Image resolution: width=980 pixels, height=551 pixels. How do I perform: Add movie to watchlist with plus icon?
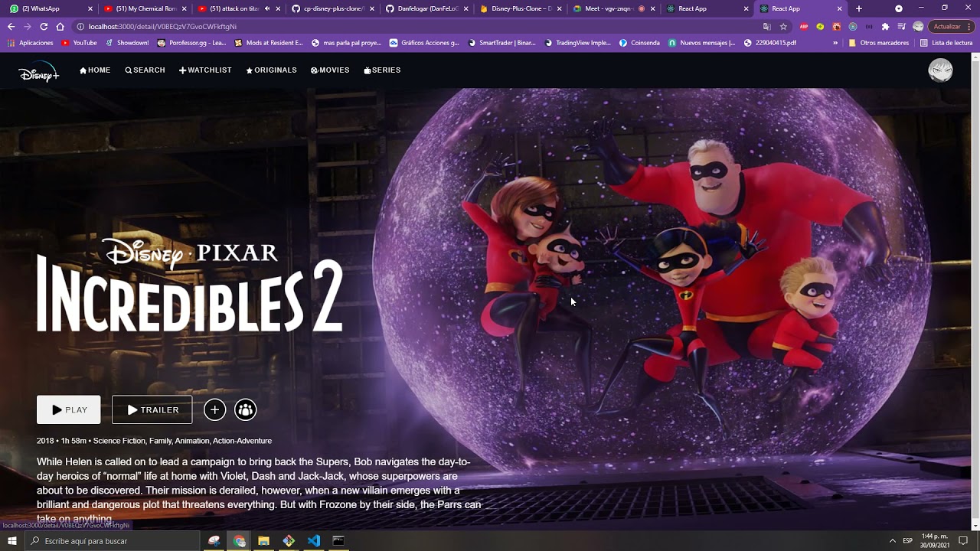tap(215, 410)
